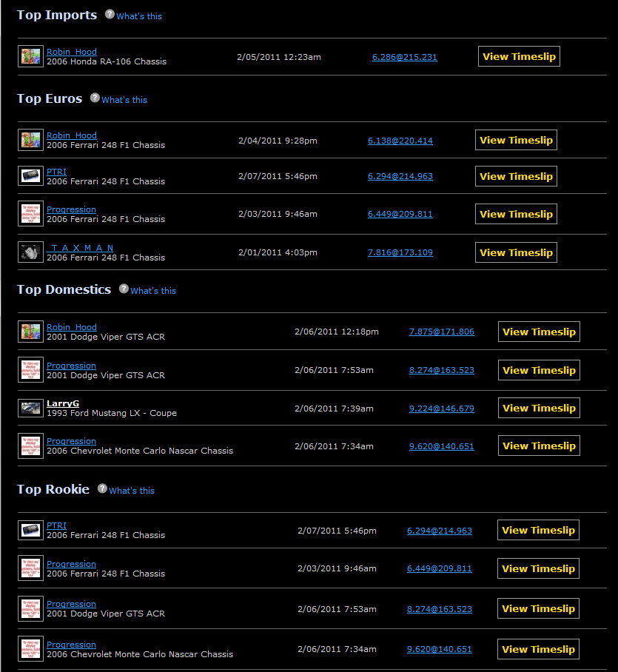Click the help icon next to Top Domestics
The image size is (618, 672).
click(x=124, y=289)
